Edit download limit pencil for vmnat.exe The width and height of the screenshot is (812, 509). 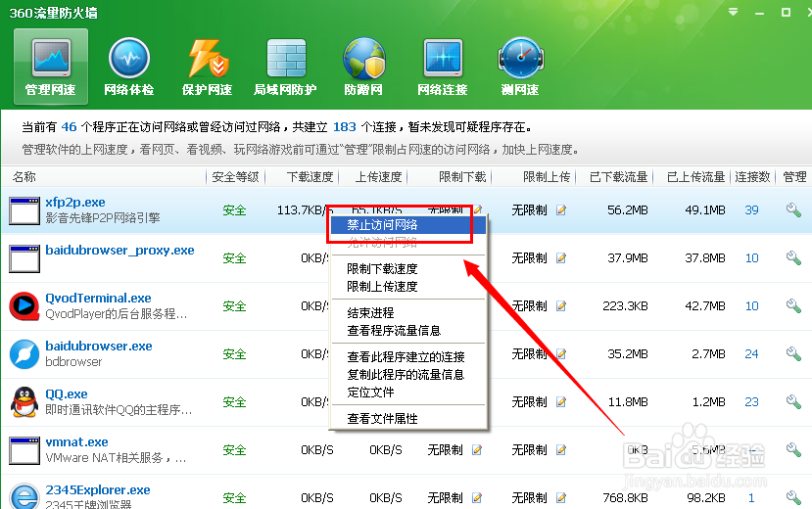coord(477,450)
